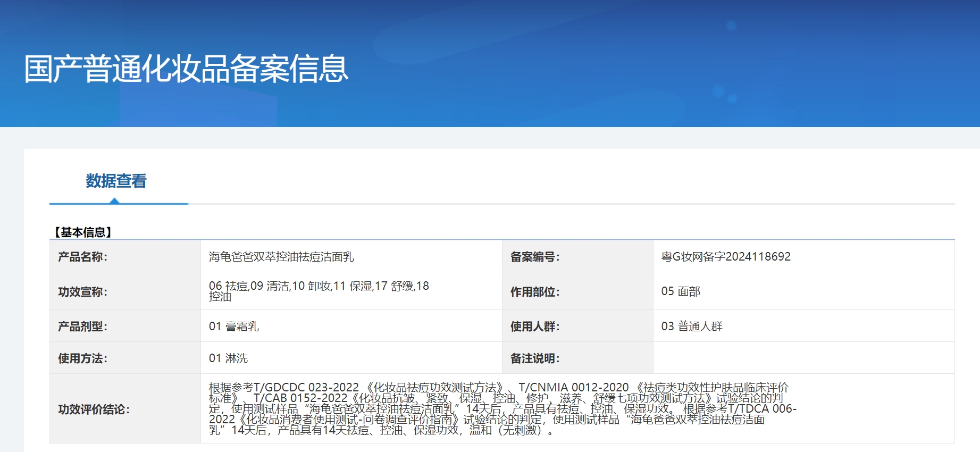This screenshot has width=980, height=452.
Task: Click the 备案编号 label cell
Action: point(535,257)
